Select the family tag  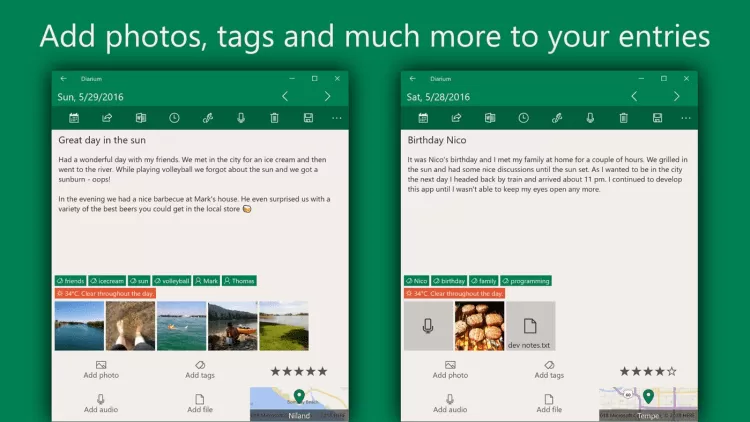pos(484,281)
